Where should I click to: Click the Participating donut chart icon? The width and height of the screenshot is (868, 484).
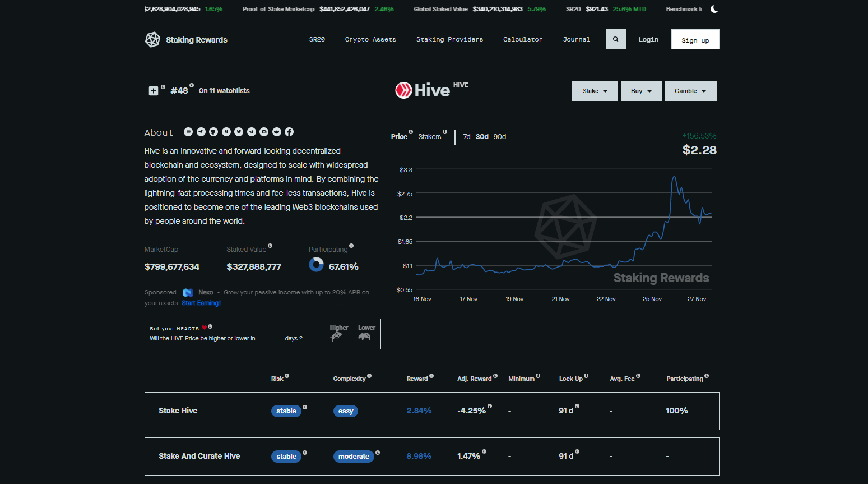pyautogui.click(x=317, y=264)
